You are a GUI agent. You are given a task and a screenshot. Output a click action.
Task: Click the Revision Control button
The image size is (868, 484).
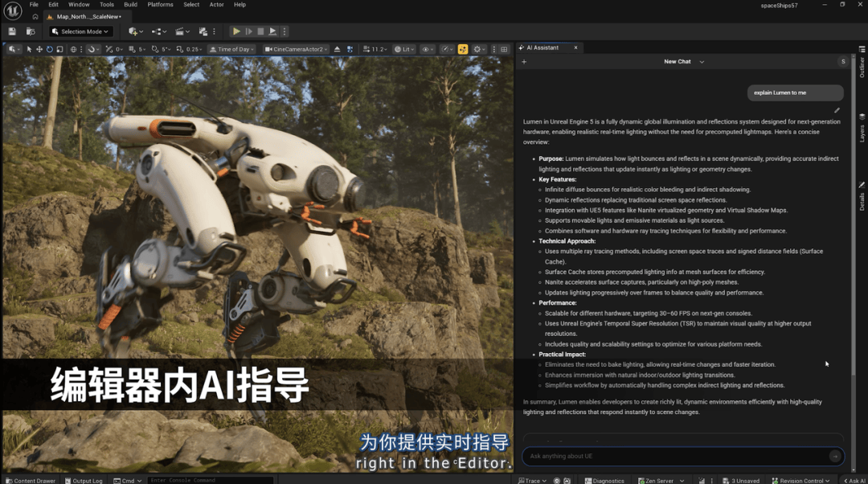[x=800, y=481]
